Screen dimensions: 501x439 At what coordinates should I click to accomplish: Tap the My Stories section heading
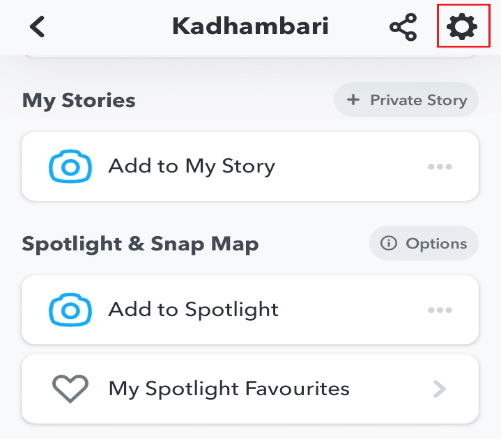(x=79, y=101)
